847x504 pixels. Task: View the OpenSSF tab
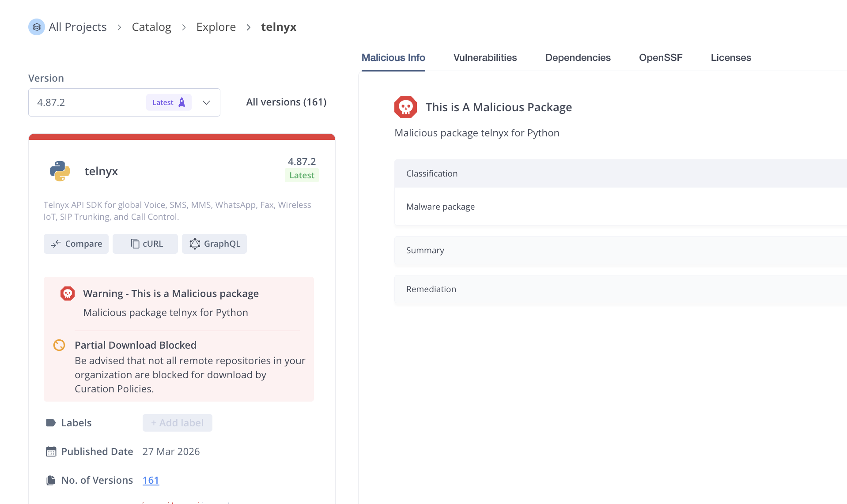660,58
